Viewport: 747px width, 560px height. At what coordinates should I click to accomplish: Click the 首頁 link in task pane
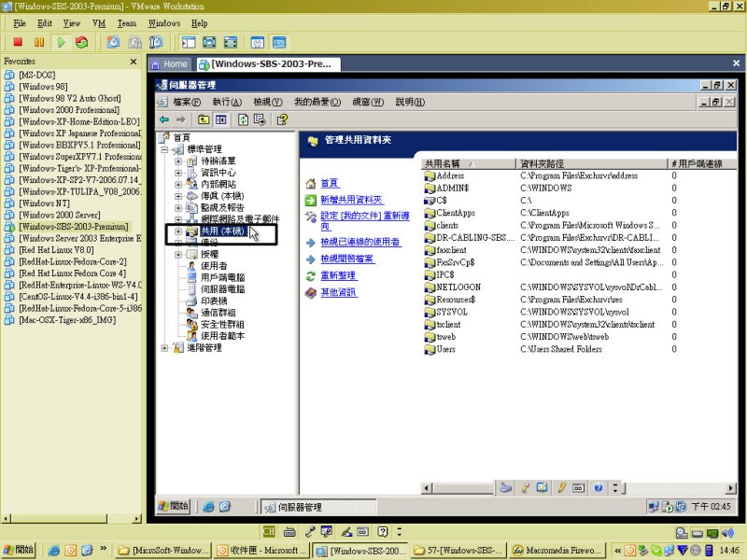[x=330, y=183]
